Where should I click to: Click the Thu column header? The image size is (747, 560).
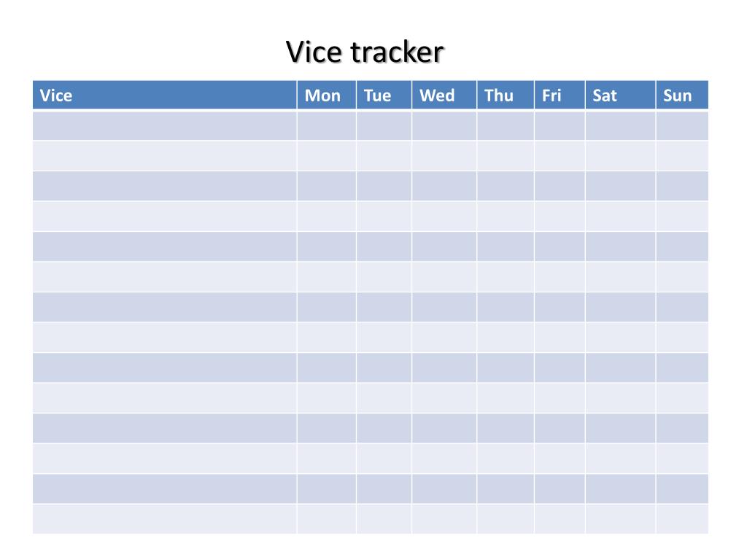[x=506, y=96]
